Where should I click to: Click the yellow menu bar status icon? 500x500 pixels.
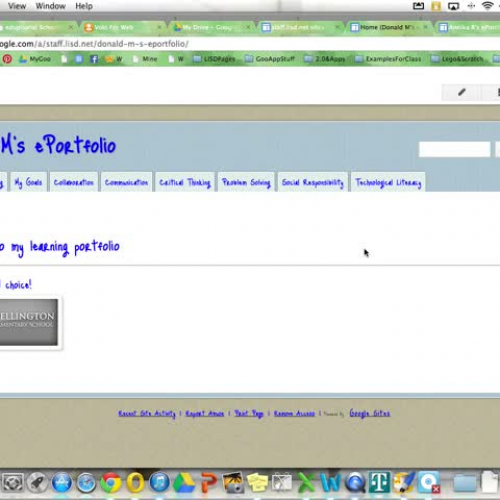[436, 6]
